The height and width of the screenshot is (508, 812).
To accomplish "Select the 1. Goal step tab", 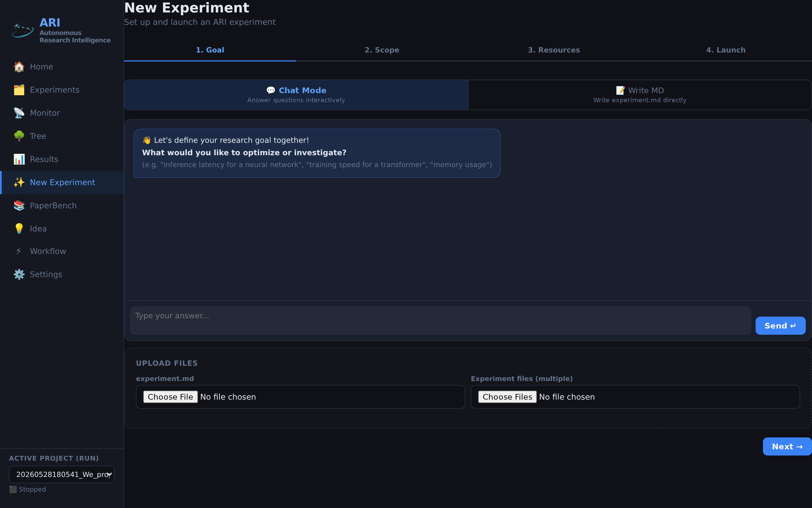I will (x=210, y=50).
